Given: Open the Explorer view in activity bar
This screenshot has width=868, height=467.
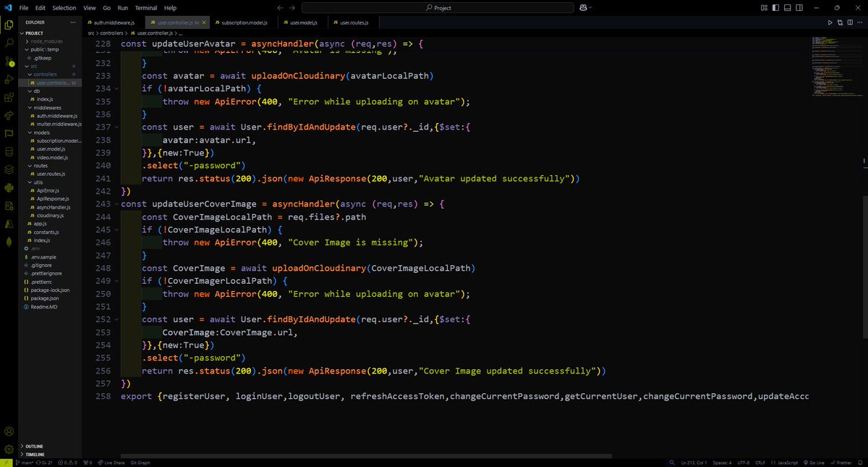Looking at the screenshot, I should click(x=9, y=25).
